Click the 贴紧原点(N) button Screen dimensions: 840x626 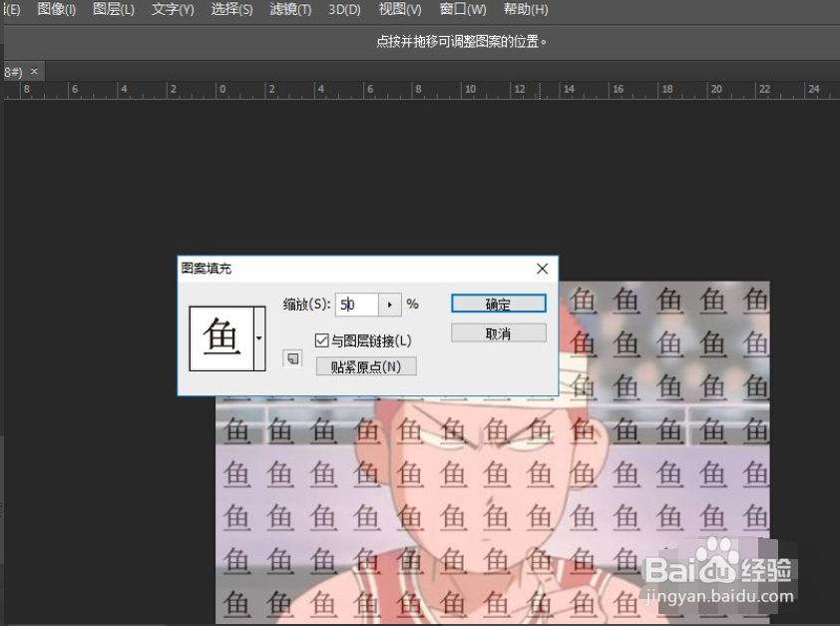point(366,367)
